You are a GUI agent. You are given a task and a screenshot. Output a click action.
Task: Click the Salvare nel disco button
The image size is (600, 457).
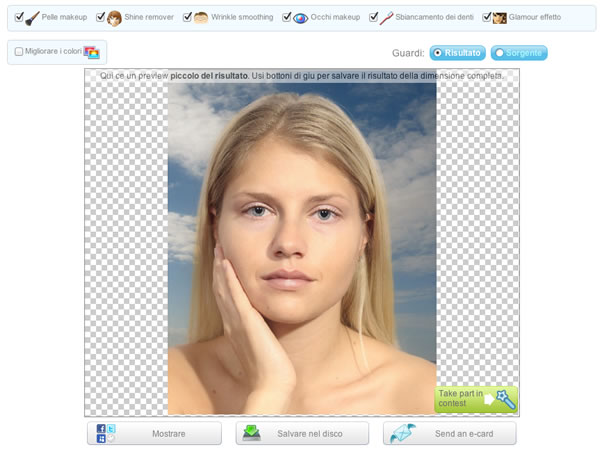302,433
